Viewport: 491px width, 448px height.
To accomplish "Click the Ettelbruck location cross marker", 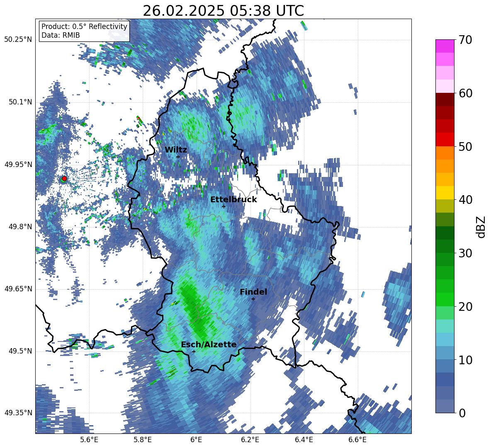I will [x=224, y=206].
